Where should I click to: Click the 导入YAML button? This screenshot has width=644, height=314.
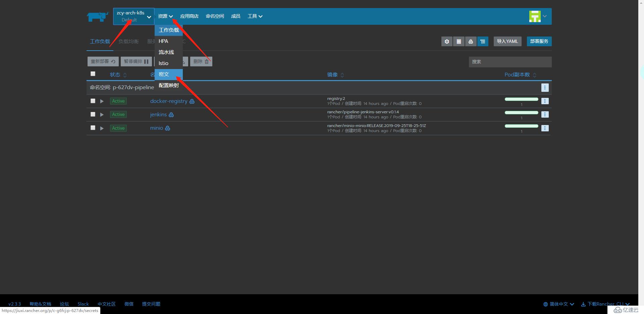[x=507, y=42]
